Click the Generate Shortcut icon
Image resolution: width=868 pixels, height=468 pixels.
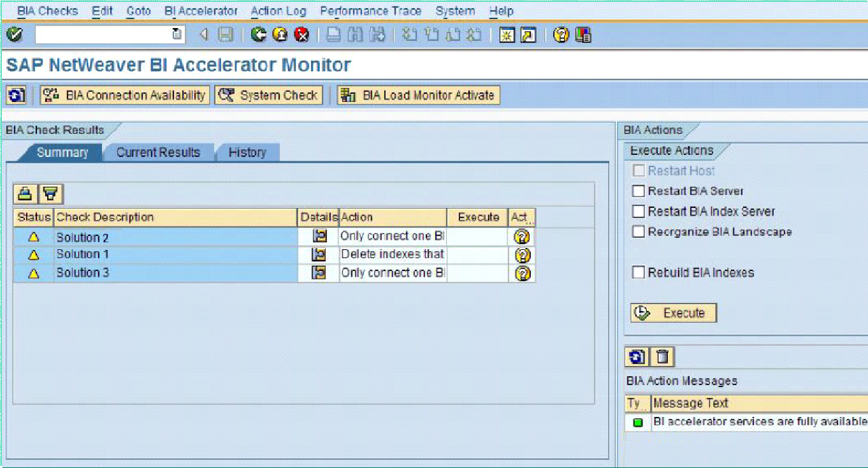tap(528, 34)
